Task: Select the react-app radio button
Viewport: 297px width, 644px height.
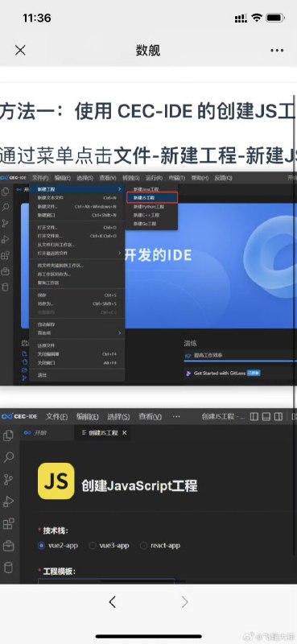Action: pos(143,546)
